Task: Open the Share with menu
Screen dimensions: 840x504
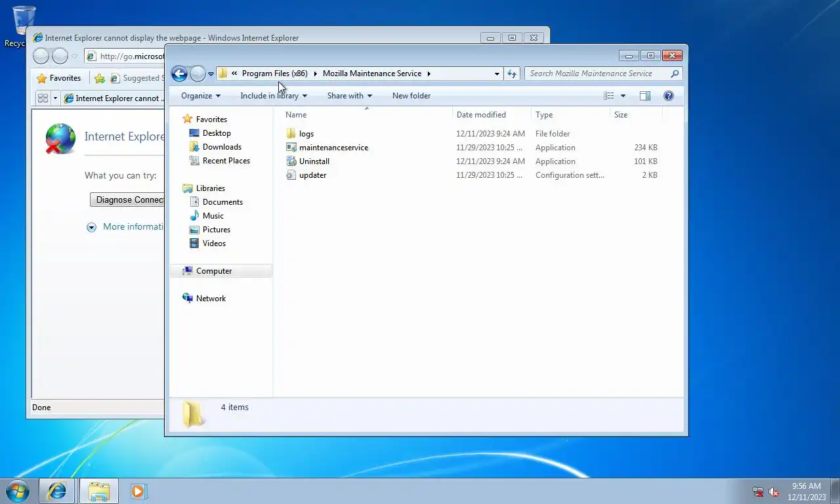Action: point(350,96)
